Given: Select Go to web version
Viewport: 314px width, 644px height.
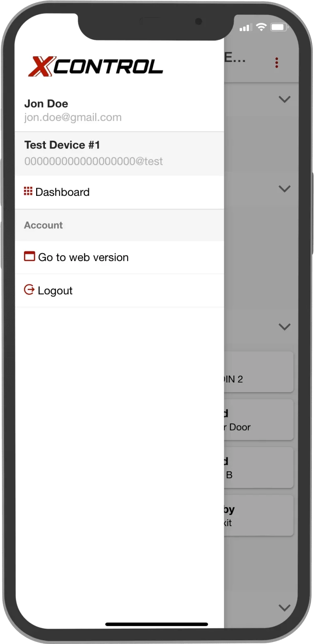Looking at the screenshot, I should [119, 257].
